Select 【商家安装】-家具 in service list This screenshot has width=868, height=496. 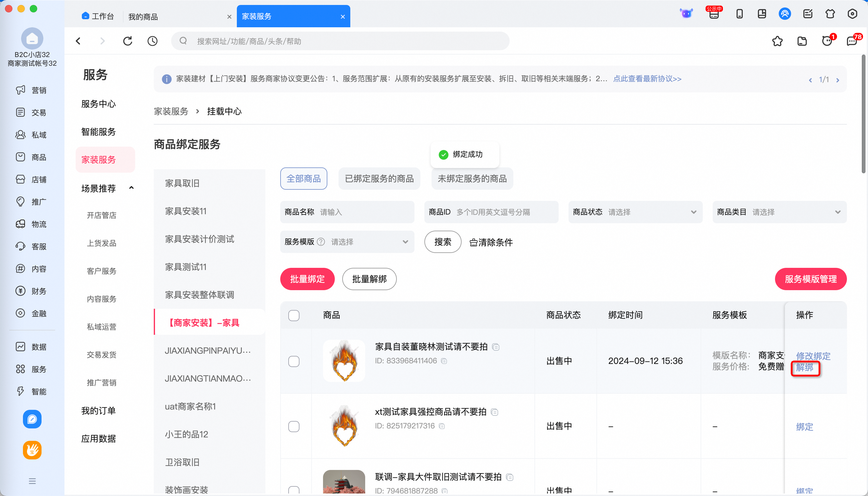210,322
